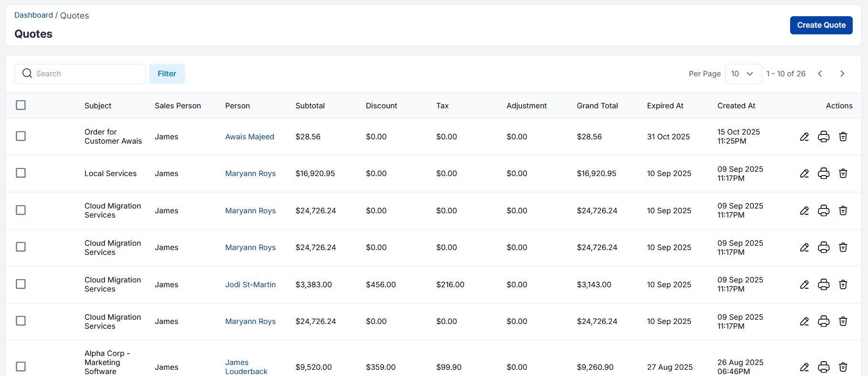This screenshot has width=868, height=376.
Task: Print the Alpha Corp Marketing Software quote
Action: (x=824, y=367)
